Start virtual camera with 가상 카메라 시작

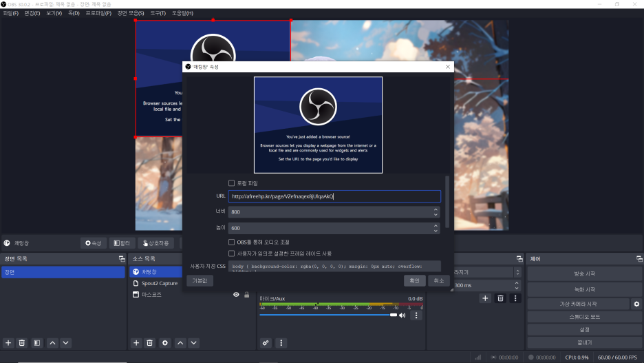[x=578, y=304]
